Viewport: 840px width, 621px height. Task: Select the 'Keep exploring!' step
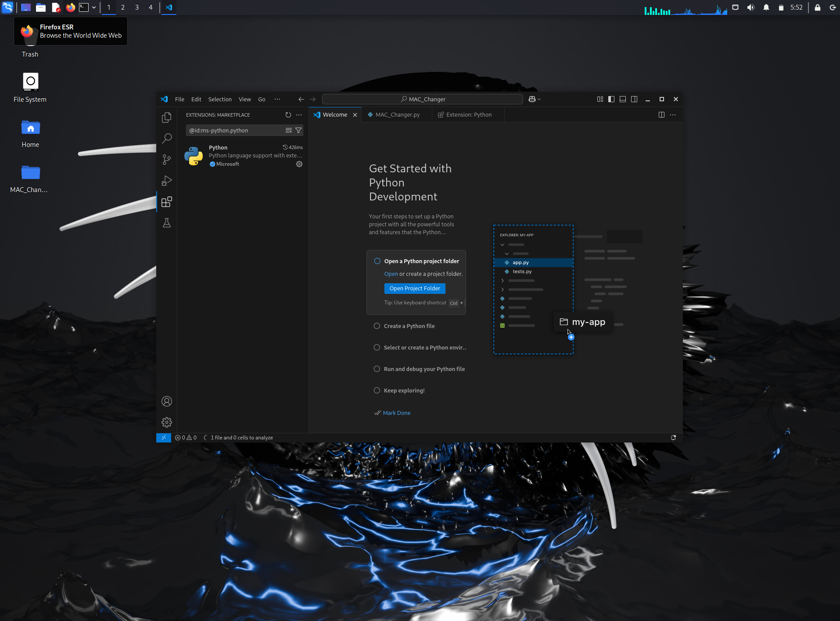coord(404,390)
